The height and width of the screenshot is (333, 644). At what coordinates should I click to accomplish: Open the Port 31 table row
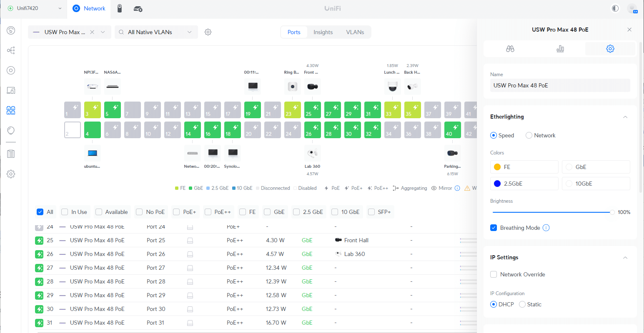pyautogui.click(x=255, y=323)
